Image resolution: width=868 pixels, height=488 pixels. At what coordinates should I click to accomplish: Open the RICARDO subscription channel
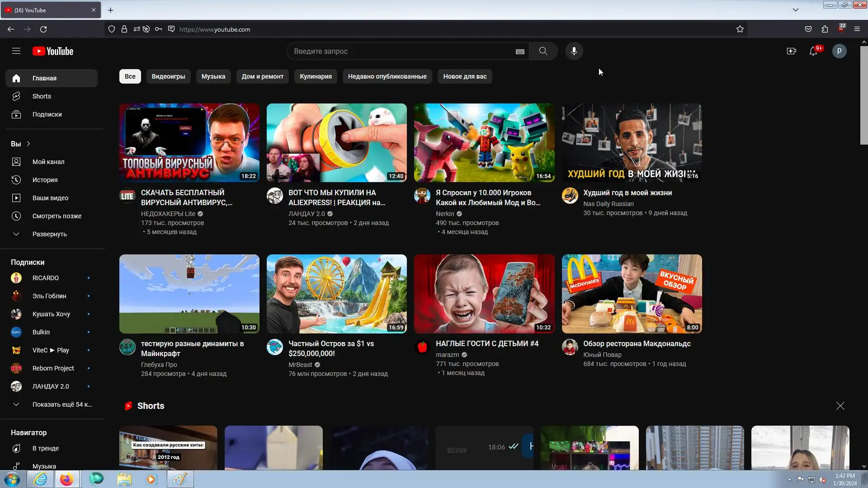point(46,278)
